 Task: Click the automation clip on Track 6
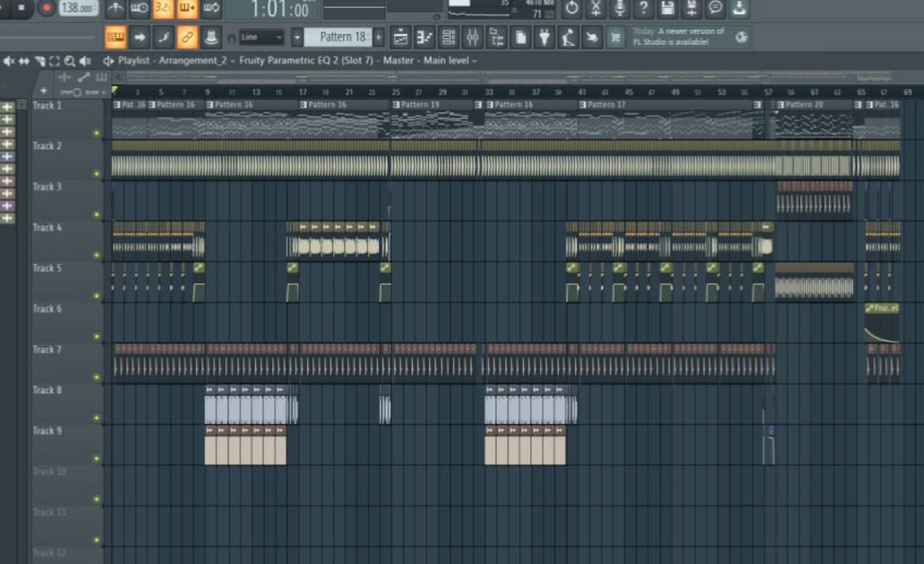pos(882,322)
